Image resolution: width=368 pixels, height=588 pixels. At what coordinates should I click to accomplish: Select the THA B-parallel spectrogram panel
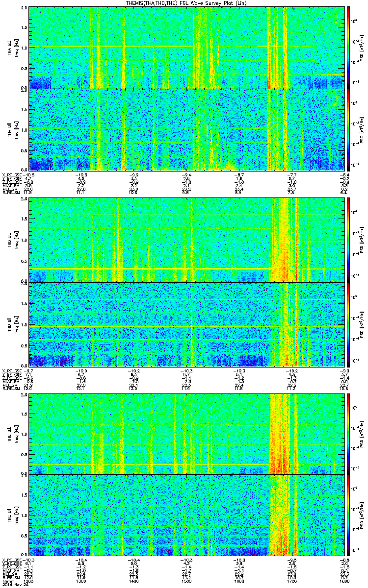click(186, 129)
